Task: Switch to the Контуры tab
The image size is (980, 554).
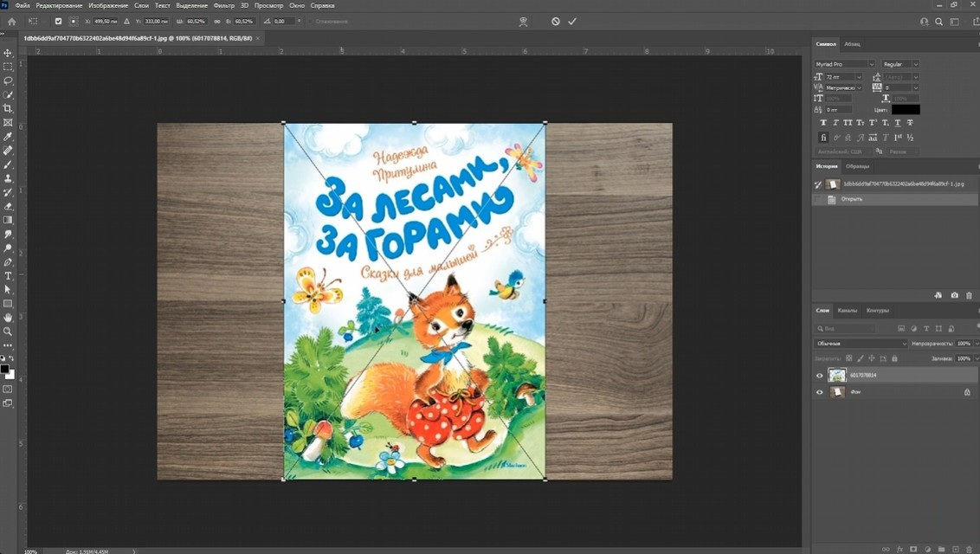Action: [x=878, y=311]
